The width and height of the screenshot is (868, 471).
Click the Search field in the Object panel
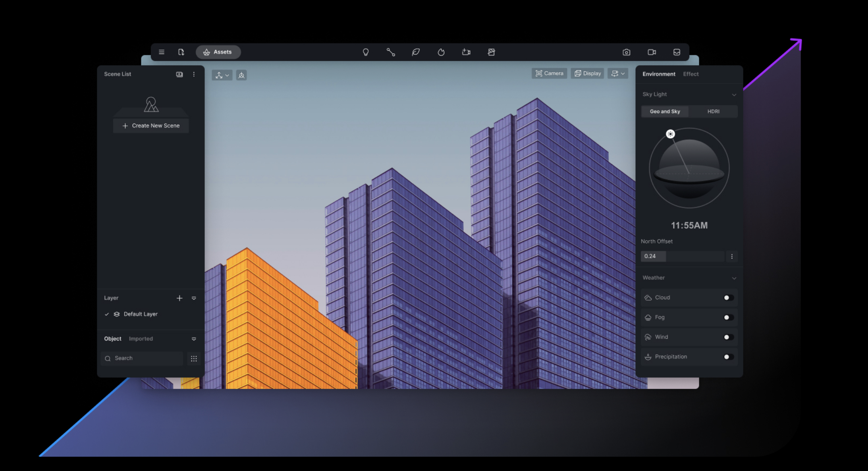pos(141,358)
